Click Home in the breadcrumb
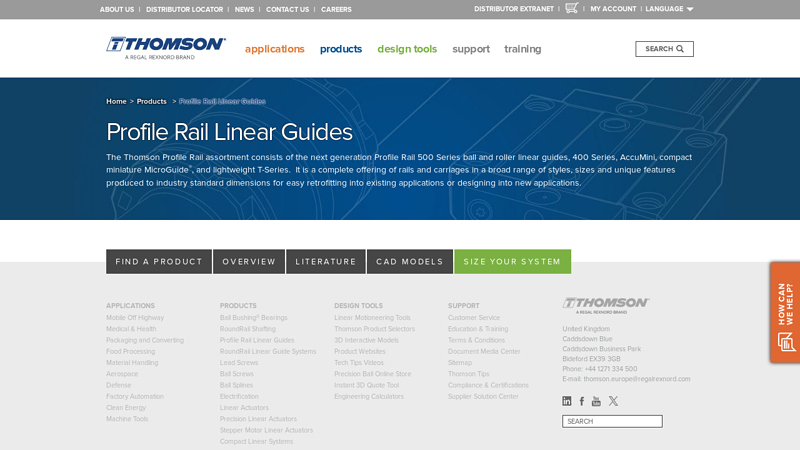 pos(116,102)
